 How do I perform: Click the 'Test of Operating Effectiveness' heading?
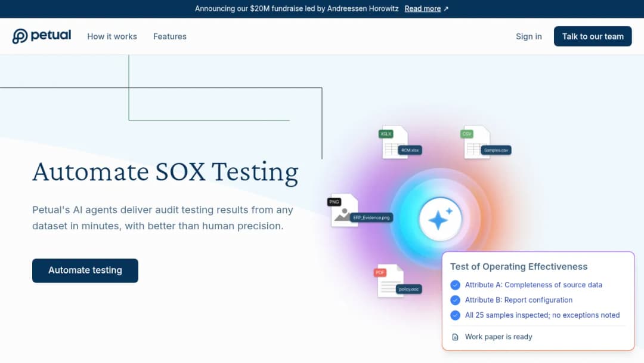[x=519, y=266]
